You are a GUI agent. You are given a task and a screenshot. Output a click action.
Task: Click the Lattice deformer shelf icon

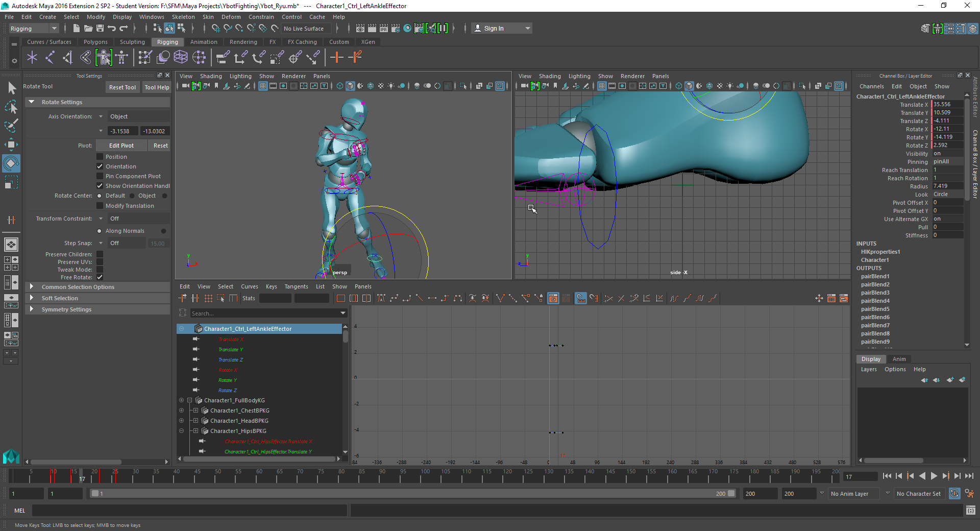pyautogui.click(x=181, y=57)
